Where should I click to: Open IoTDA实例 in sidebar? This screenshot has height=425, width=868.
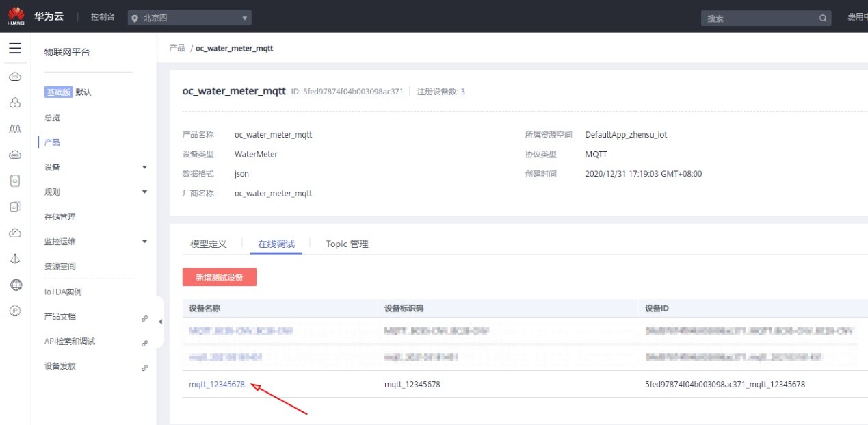click(x=63, y=292)
